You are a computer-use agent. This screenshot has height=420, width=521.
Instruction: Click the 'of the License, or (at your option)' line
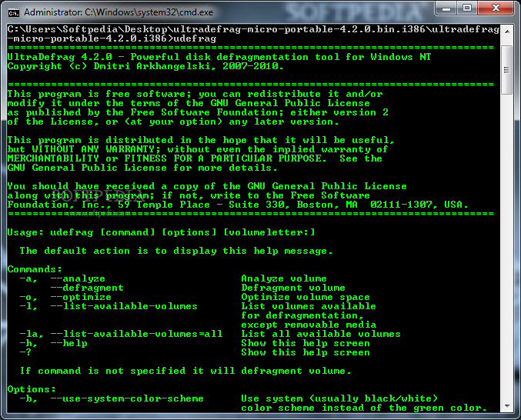173,122
